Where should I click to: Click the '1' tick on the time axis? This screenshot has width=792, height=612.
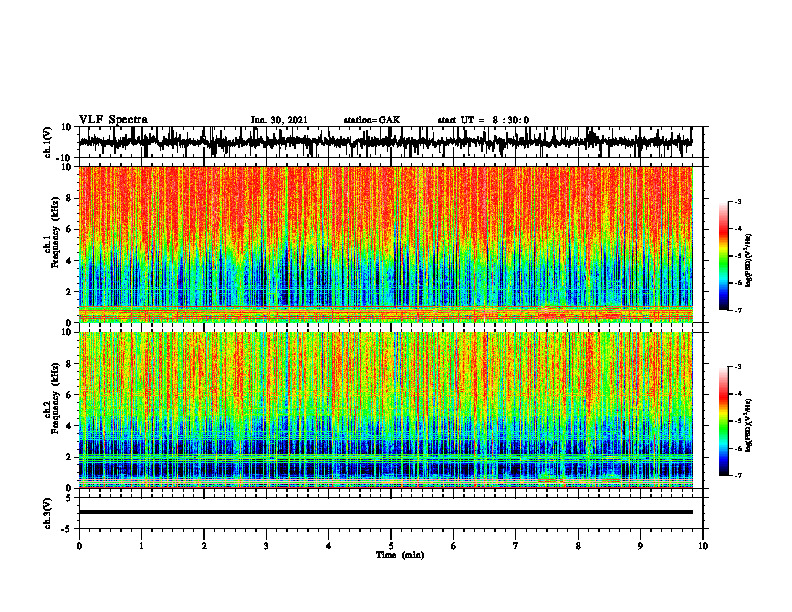tap(141, 546)
